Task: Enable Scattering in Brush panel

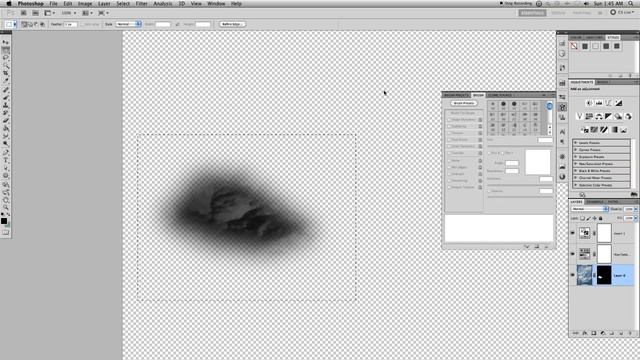Action: pos(449,126)
